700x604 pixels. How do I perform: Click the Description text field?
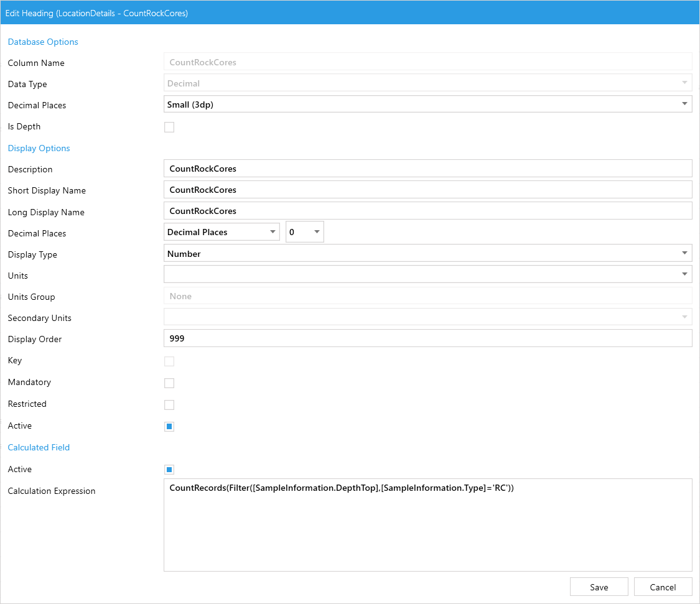click(427, 169)
